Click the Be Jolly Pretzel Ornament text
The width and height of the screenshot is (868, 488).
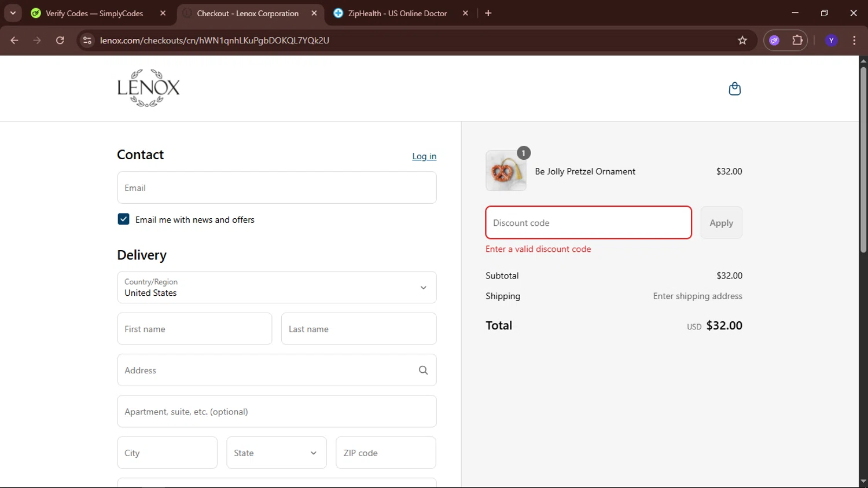tap(585, 171)
